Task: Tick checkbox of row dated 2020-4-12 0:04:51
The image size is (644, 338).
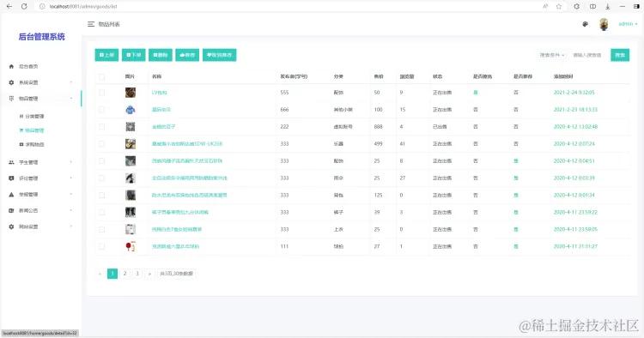Action: click(x=102, y=161)
